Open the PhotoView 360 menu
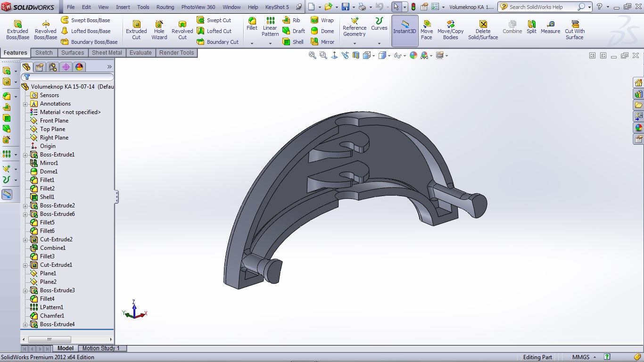Viewport: 644px width, 362px height. 198,7
